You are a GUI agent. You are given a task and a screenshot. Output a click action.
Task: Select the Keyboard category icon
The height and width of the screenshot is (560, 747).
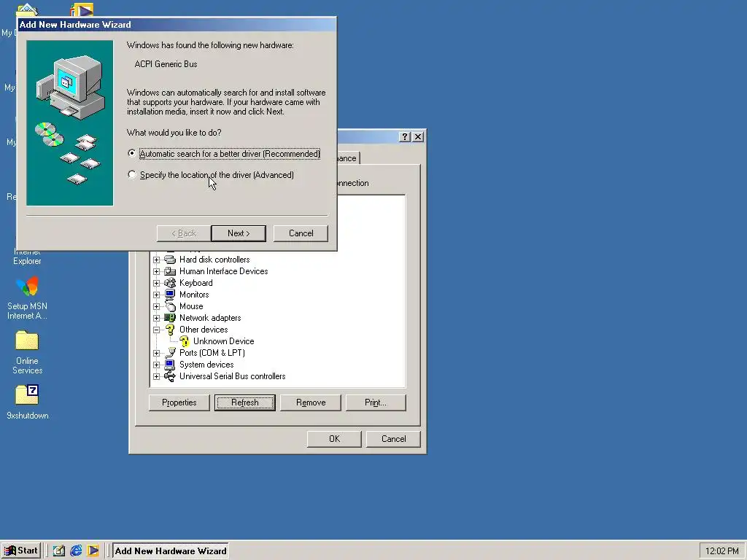(170, 283)
